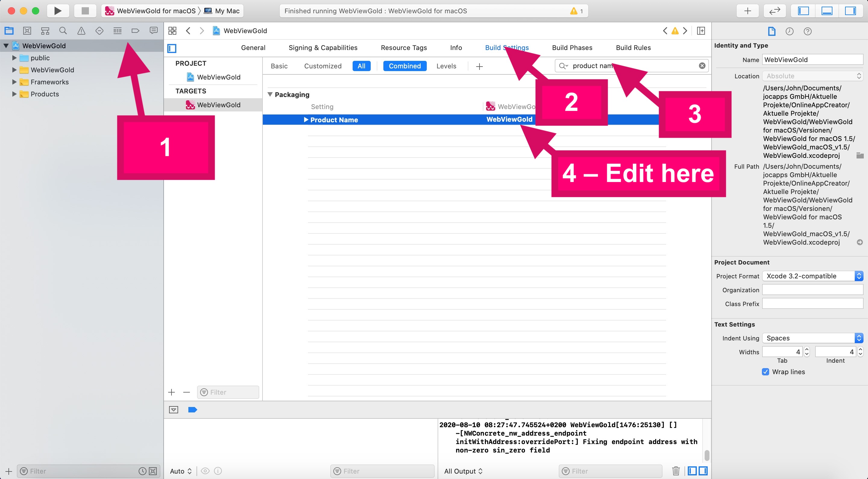
Task: Add an editor on the right
Action: 701,31
